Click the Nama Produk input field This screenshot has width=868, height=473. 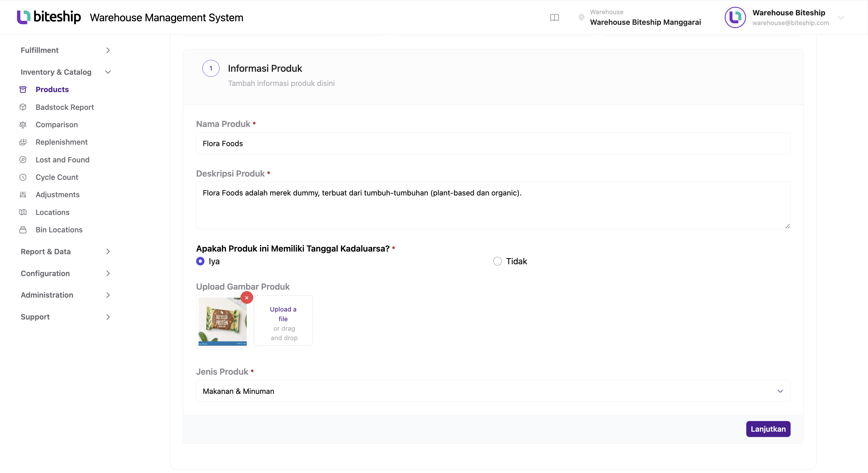coord(493,143)
